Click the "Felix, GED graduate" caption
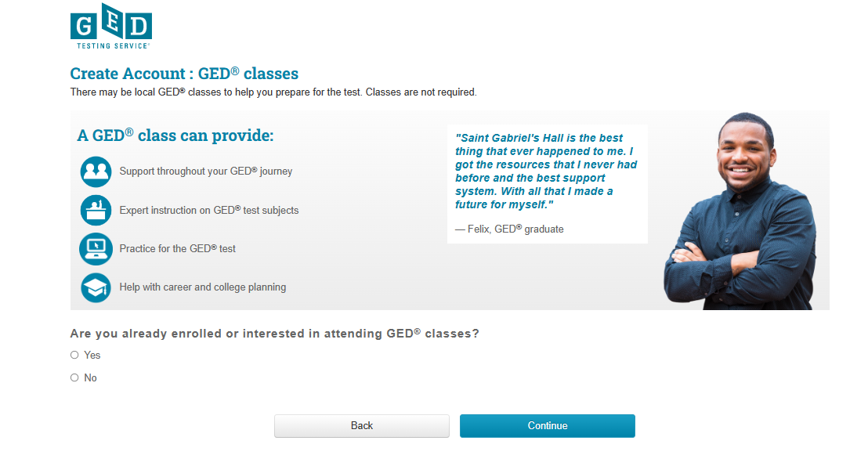 pos(509,229)
